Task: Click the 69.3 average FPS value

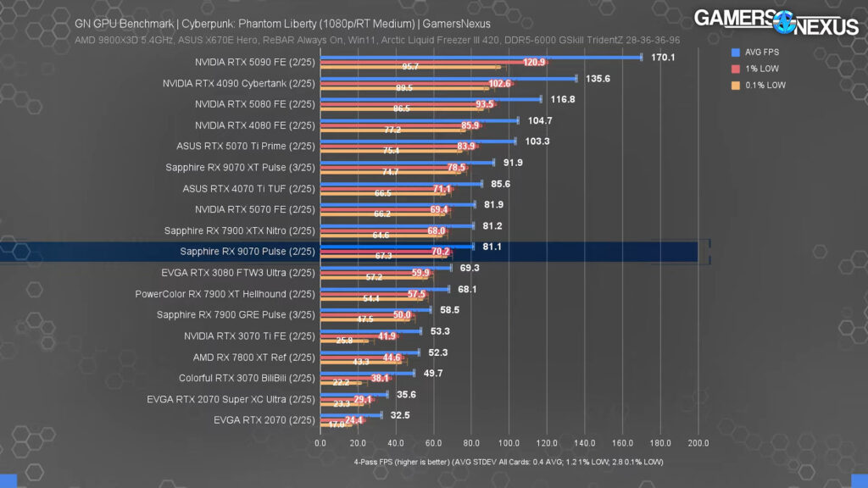Action: (x=470, y=268)
